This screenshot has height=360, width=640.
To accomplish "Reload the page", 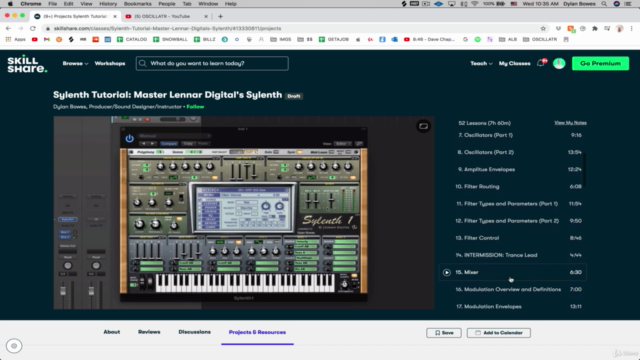I will 33,29.
